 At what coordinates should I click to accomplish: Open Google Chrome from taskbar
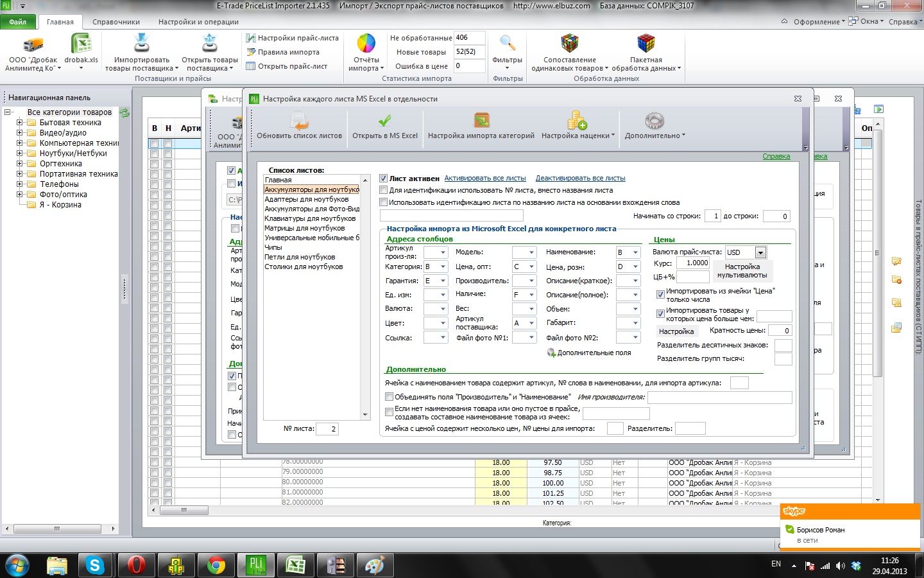[216, 565]
